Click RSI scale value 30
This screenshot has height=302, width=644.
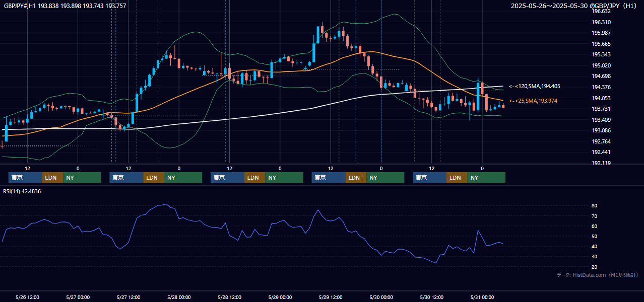click(x=595, y=257)
